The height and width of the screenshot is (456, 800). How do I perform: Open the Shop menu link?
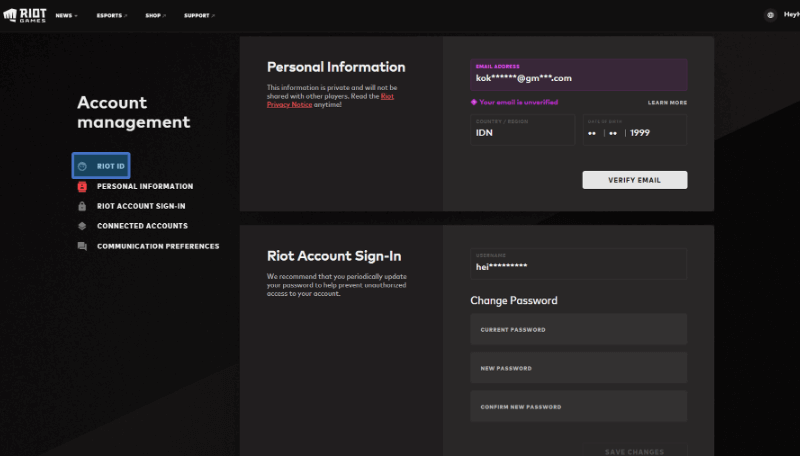point(156,16)
